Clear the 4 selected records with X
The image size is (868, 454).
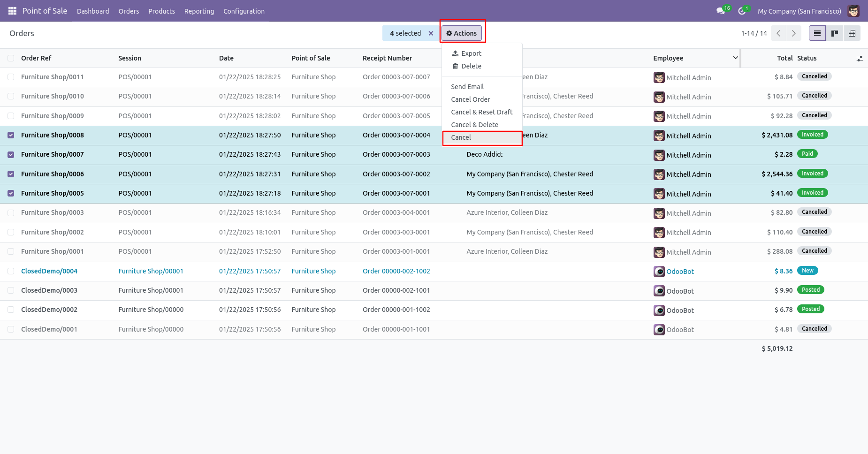(431, 33)
